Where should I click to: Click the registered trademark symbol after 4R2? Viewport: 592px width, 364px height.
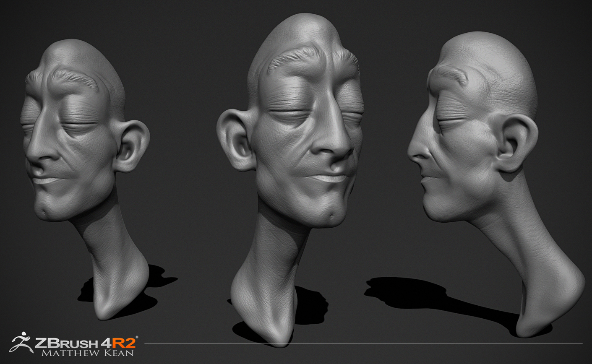click(x=137, y=337)
